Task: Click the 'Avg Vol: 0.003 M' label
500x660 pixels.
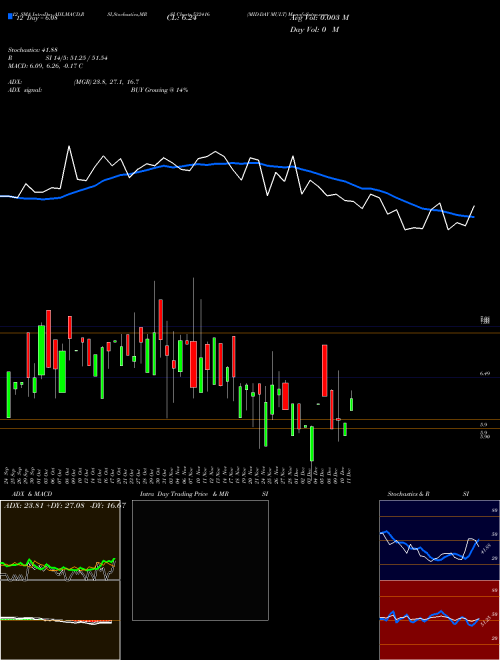Action: [x=319, y=18]
